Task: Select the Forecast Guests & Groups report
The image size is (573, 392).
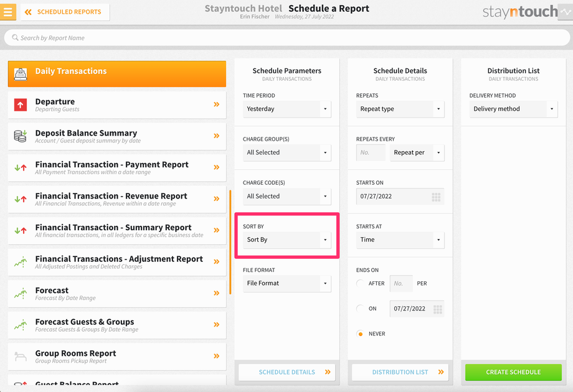Action: click(117, 324)
